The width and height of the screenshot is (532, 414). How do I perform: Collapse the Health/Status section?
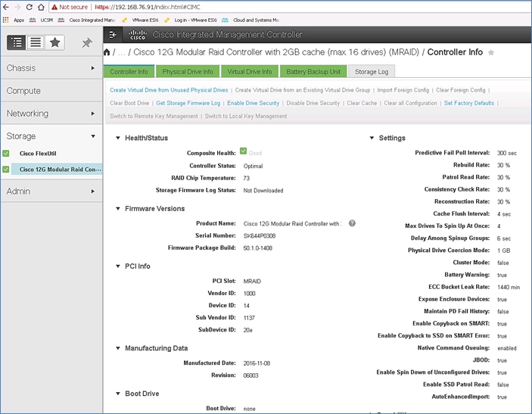point(118,138)
